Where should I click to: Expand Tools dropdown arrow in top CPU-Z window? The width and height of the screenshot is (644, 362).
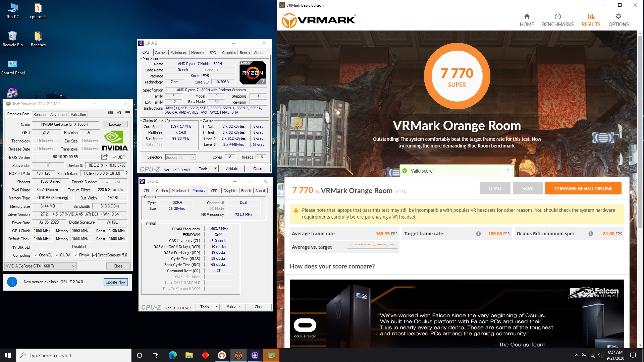click(215, 169)
